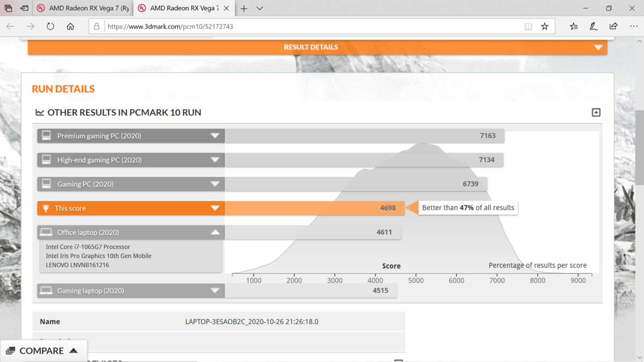Expand the This score row
The width and height of the screenshot is (644, 362).
pos(215,208)
